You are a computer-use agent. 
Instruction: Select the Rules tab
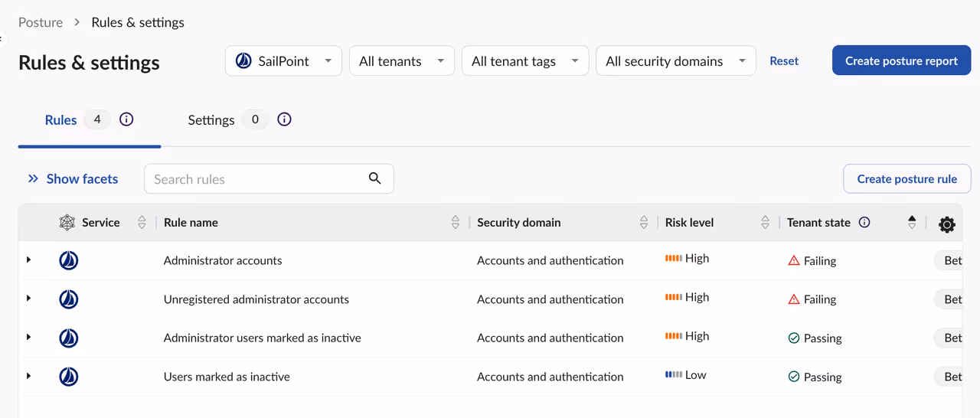61,120
